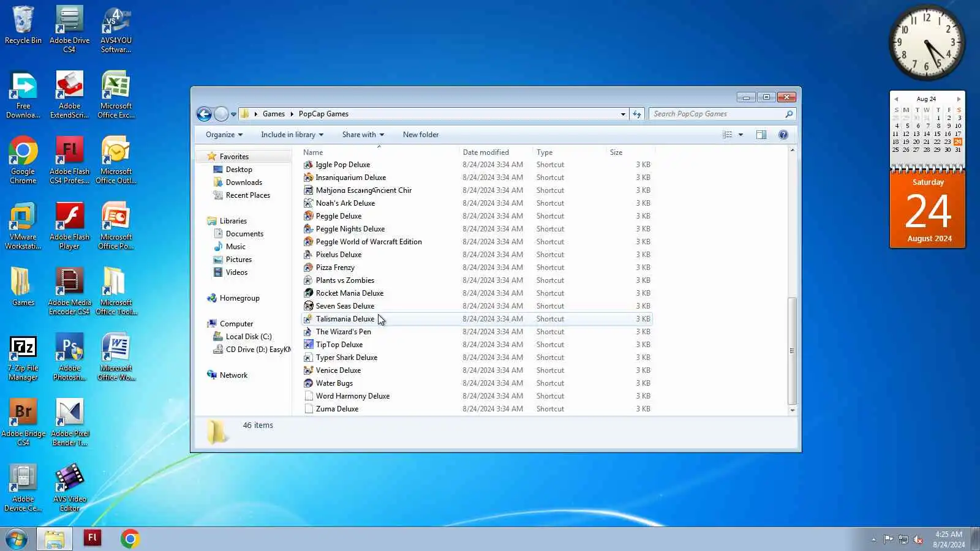
Task: Open Windows Explorer from the taskbar
Action: [x=55, y=539]
